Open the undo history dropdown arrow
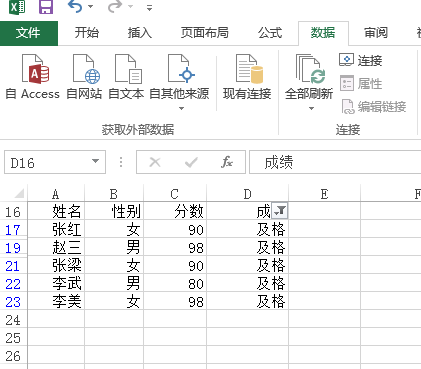This screenshot has height=369, width=421. 91,7
